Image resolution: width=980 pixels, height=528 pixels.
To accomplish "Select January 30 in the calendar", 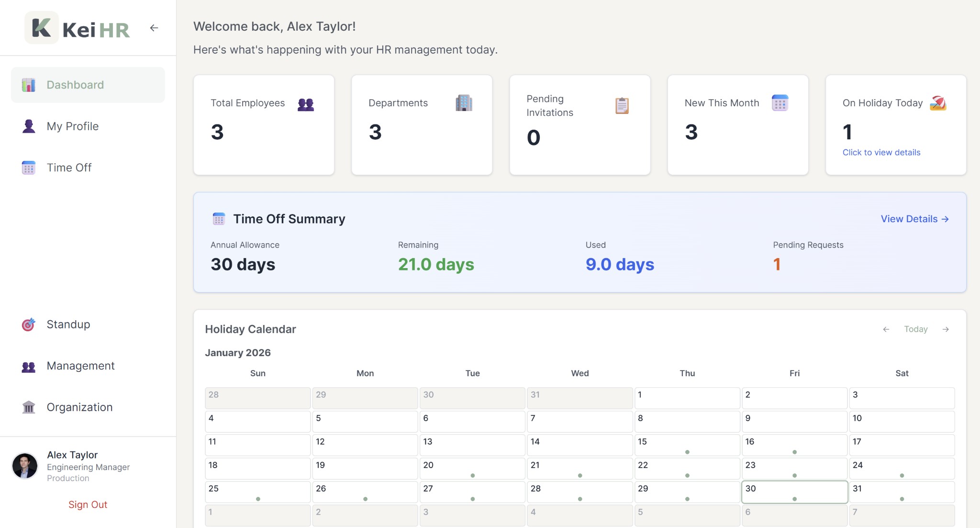I will [x=794, y=492].
